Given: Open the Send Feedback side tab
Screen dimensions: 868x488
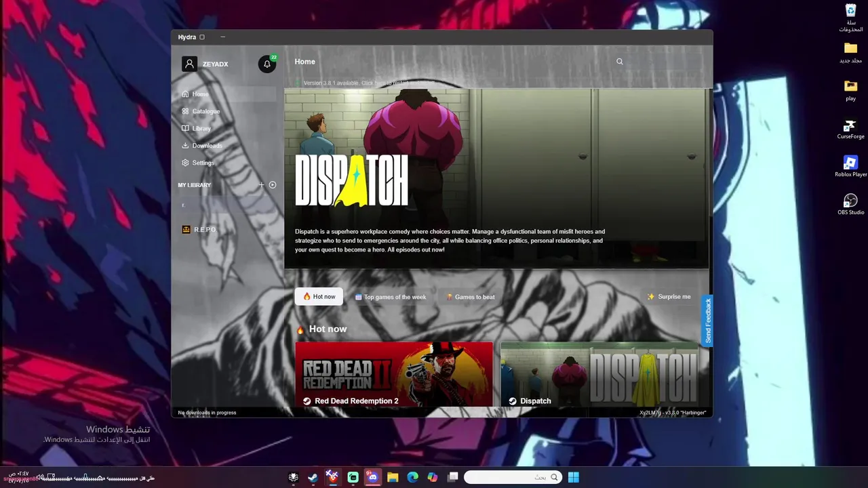Looking at the screenshot, I should point(707,321).
